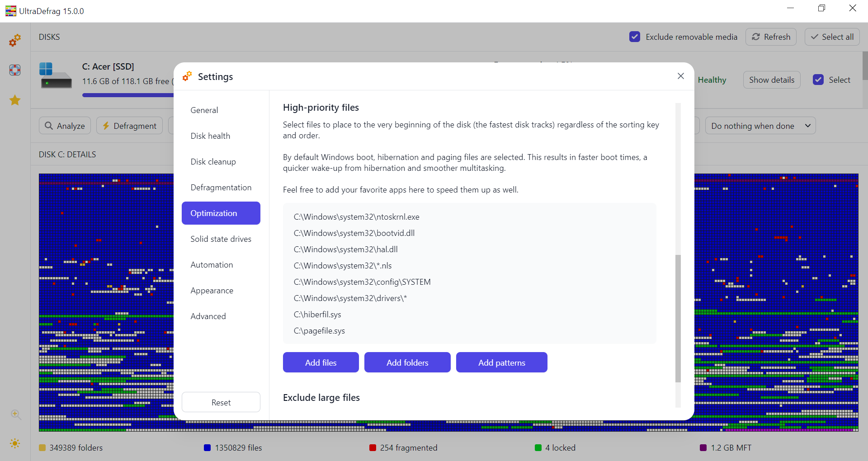Click the gold star icon in sidebar
The width and height of the screenshot is (868, 461).
tap(15, 100)
